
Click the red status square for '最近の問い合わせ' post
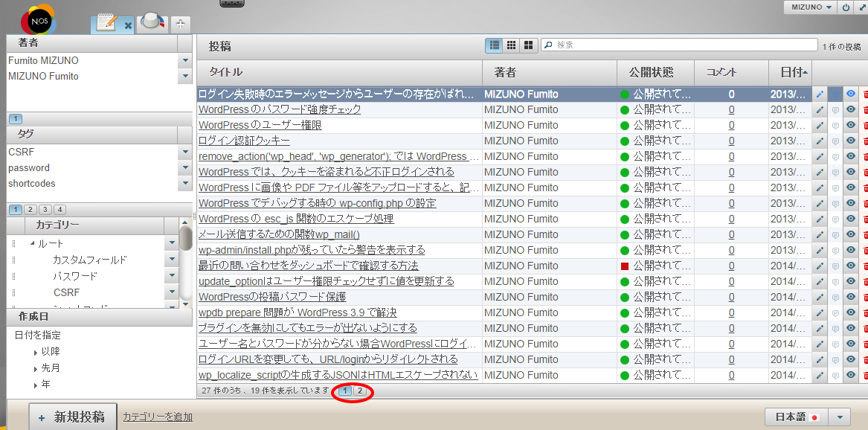tap(625, 266)
